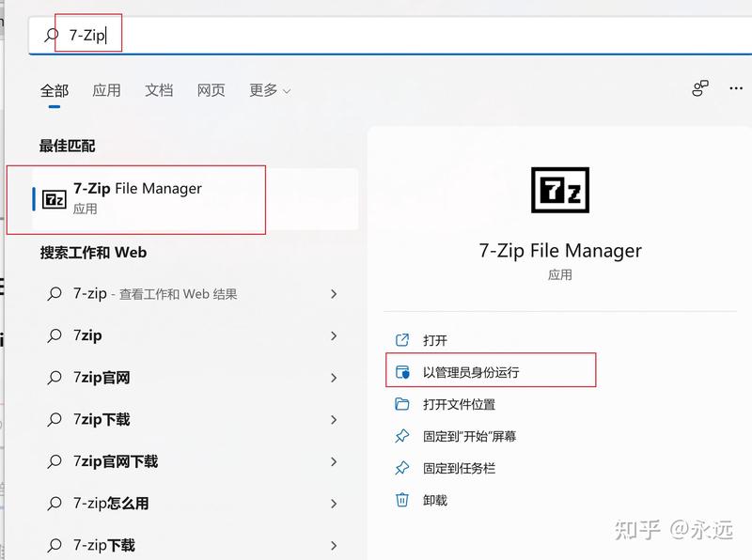The width and height of the screenshot is (752, 560).
Task: Expand the 更多 dropdown
Action: point(270,90)
